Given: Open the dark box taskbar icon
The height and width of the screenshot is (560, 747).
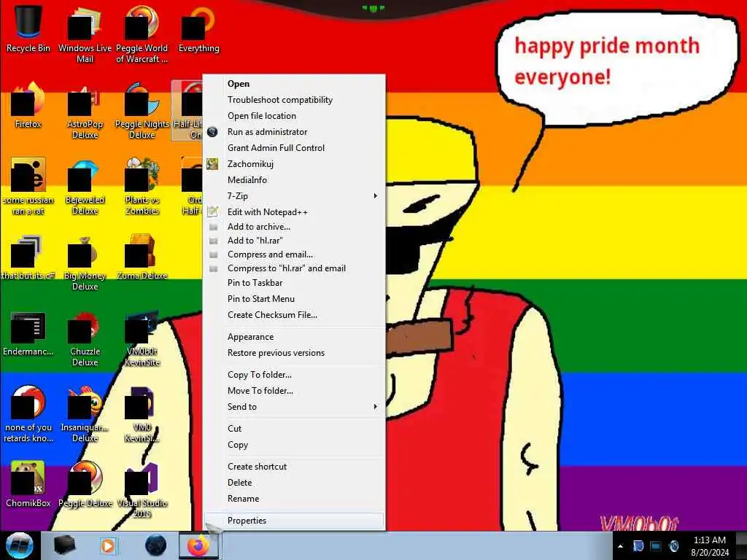Looking at the screenshot, I should pos(64,545).
